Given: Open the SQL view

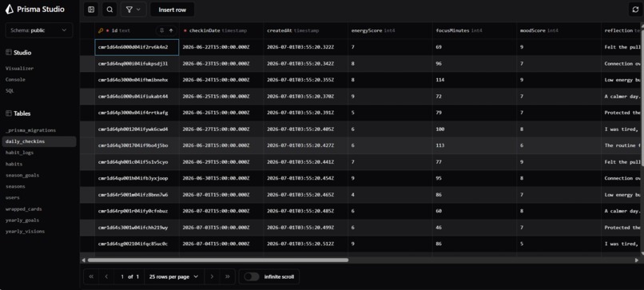Looking at the screenshot, I should [x=10, y=91].
